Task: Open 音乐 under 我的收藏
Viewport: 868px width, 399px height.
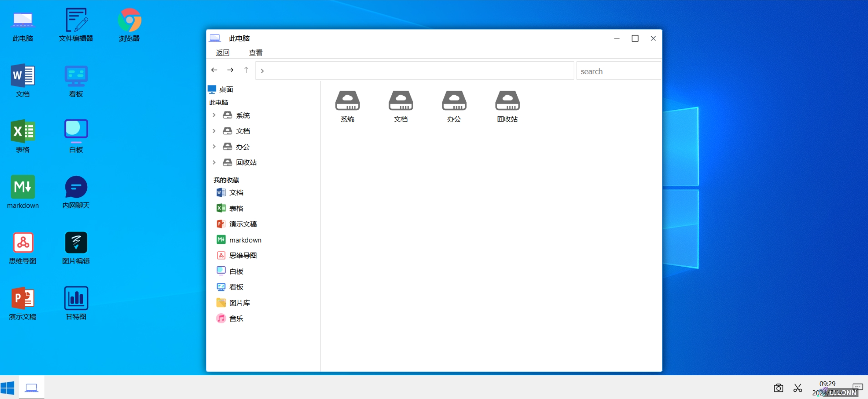Action: click(230, 318)
